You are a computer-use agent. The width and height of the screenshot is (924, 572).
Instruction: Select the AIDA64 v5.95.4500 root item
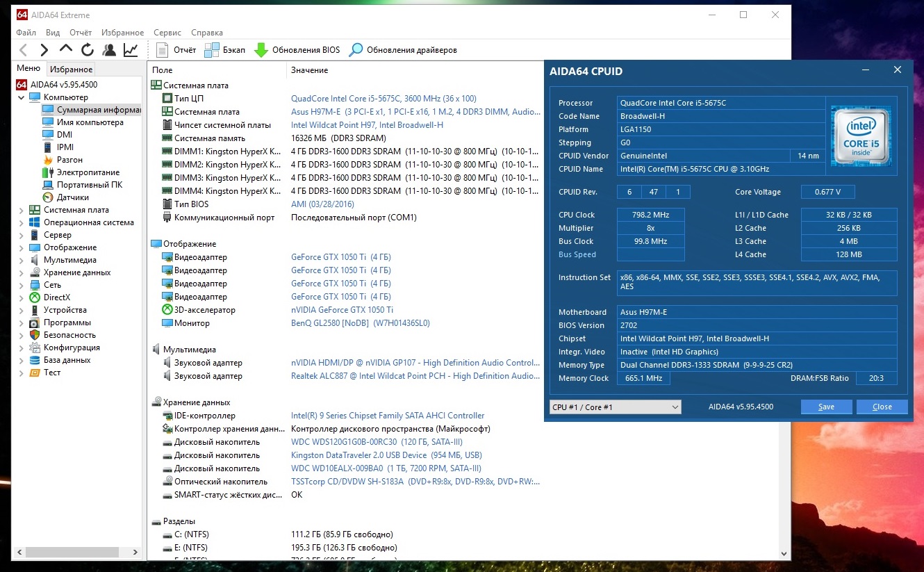pyautogui.click(x=57, y=85)
